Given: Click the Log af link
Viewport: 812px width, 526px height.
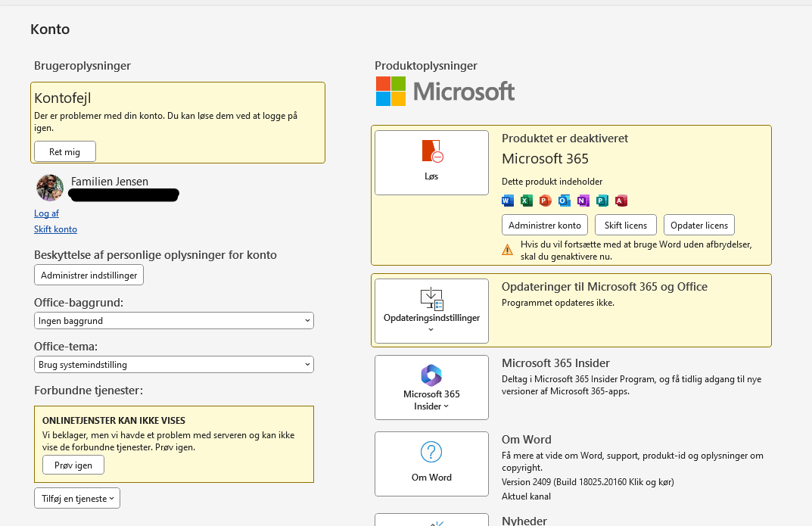Looking at the screenshot, I should [x=47, y=213].
